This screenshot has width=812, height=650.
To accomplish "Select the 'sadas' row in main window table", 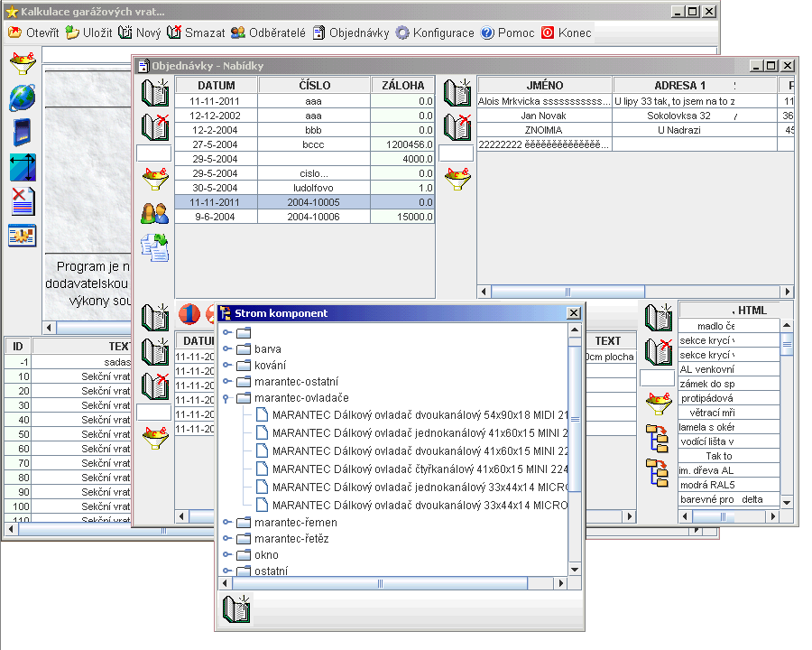I will point(68,362).
